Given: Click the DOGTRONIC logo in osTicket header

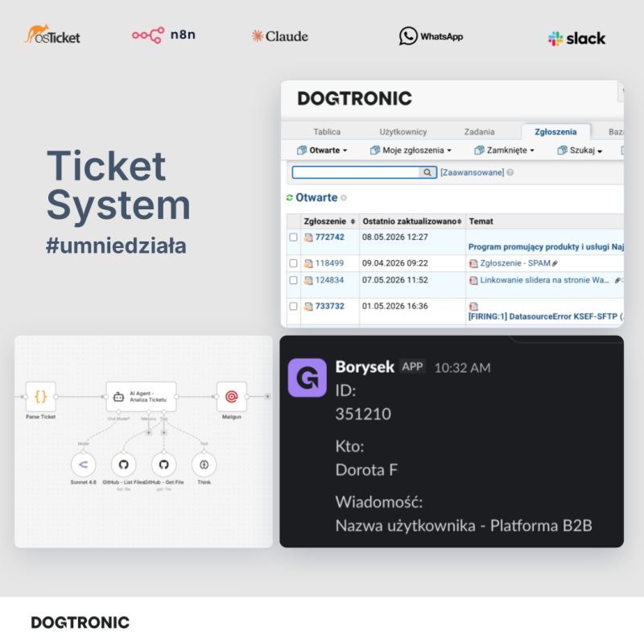Looking at the screenshot, I should [354, 98].
